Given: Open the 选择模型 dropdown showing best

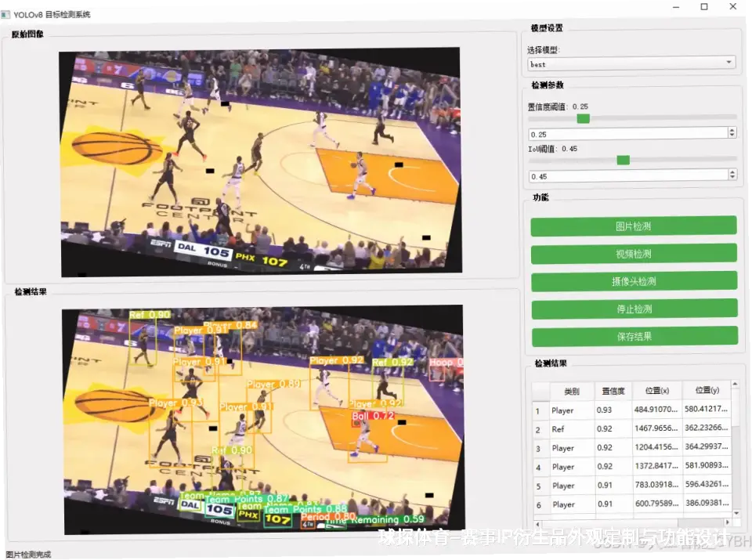Looking at the screenshot, I should coord(631,63).
